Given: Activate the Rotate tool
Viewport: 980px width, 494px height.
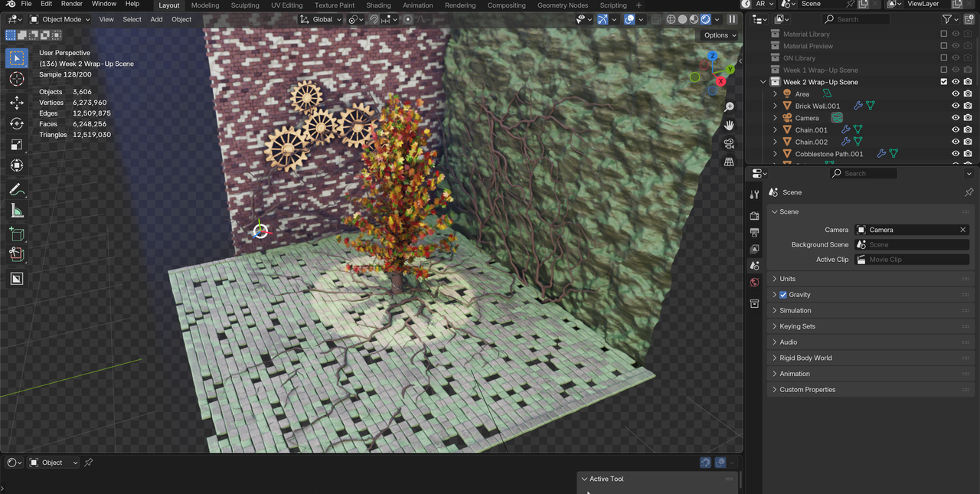Looking at the screenshot, I should click(x=16, y=123).
